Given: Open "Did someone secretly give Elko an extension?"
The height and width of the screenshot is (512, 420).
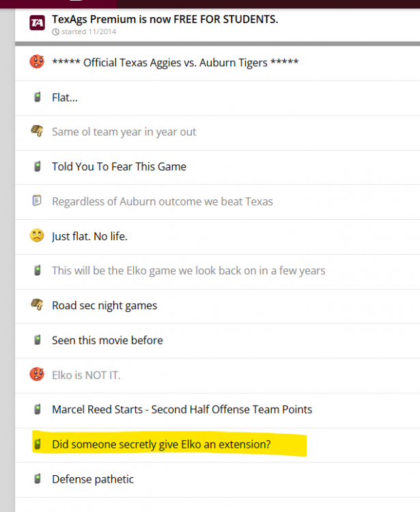Looking at the screenshot, I should pos(161,444).
